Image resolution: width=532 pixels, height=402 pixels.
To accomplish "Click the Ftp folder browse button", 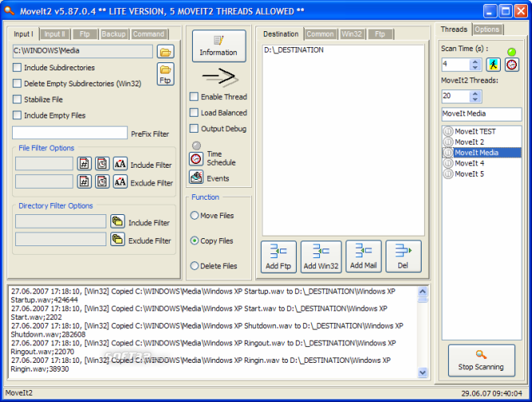I will pyautogui.click(x=166, y=74).
